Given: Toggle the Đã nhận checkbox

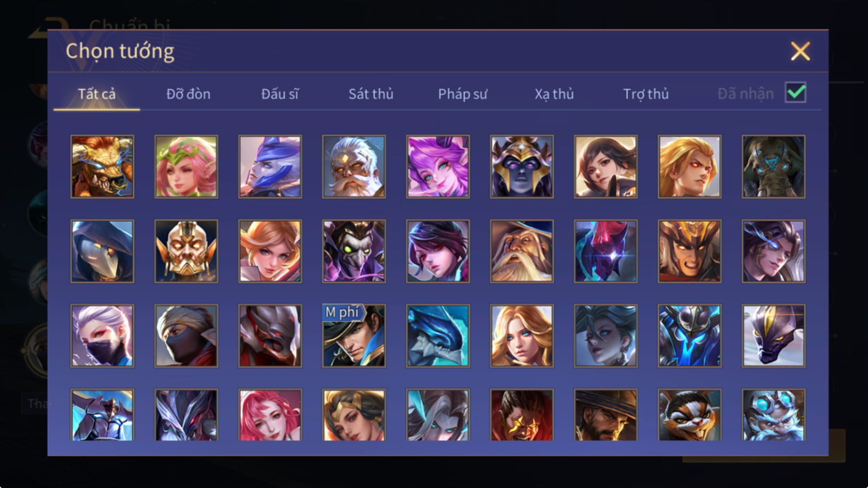Looking at the screenshot, I should (x=795, y=92).
